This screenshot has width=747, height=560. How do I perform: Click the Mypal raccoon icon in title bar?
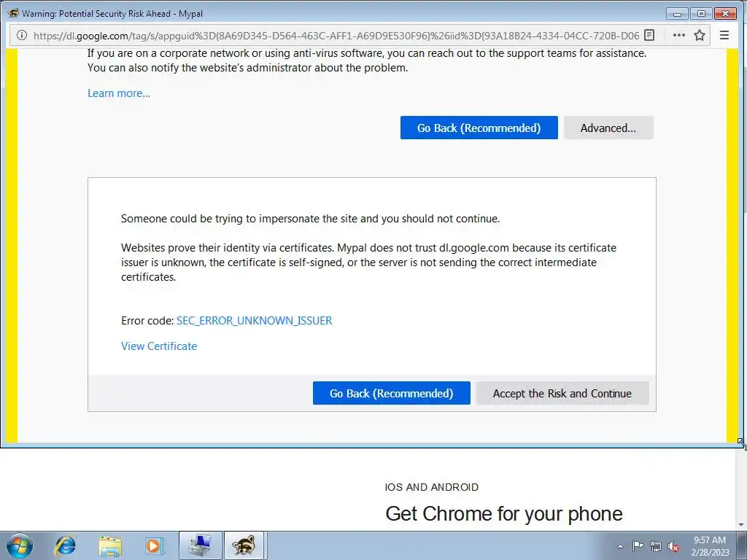click(13, 13)
